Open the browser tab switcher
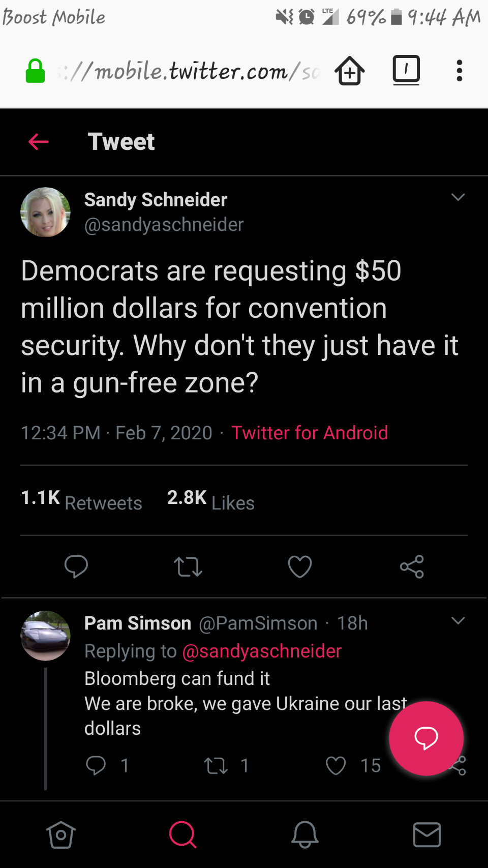The width and height of the screenshot is (488, 868). [x=406, y=70]
